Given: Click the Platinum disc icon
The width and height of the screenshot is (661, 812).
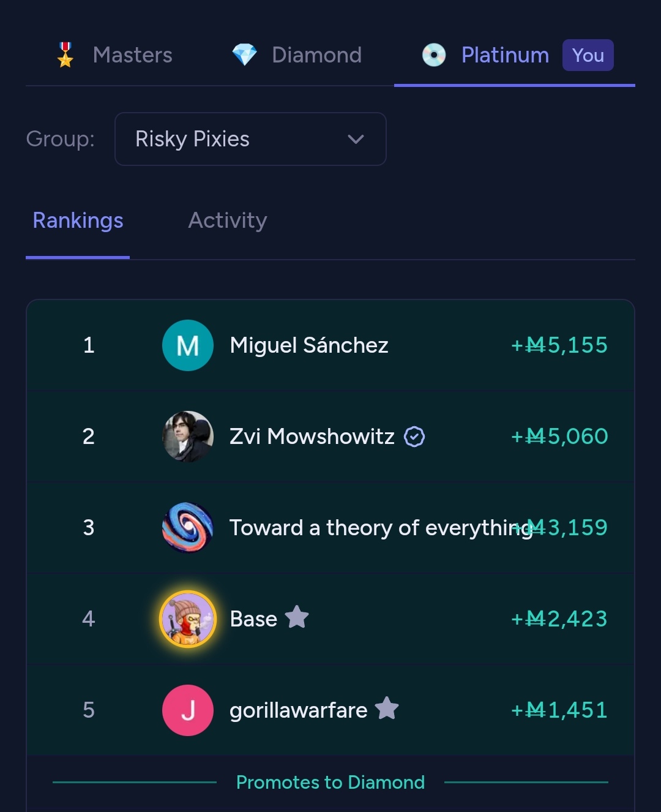Looking at the screenshot, I should click(x=434, y=55).
